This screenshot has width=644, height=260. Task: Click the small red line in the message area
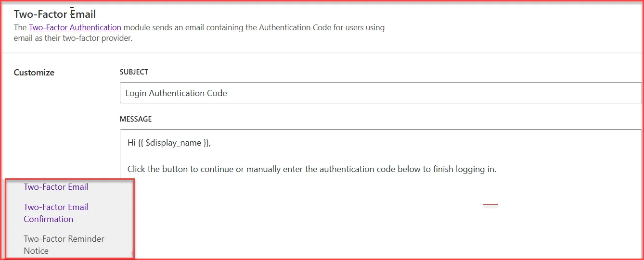(x=490, y=205)
